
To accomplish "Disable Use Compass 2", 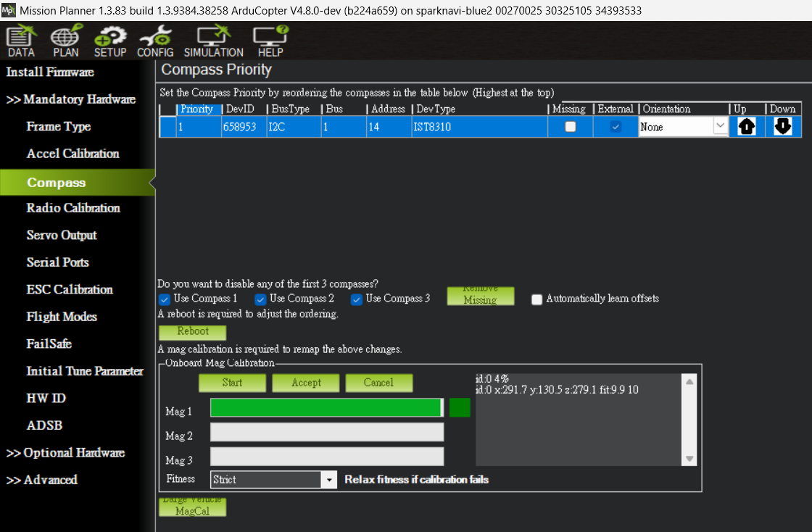I will [x=260, y=299].
